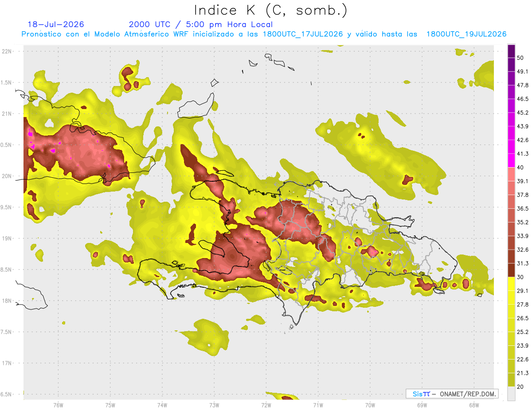Click the "17N" latitude axis label
Viewport: 532px width, 411px height.
point(7,363)
